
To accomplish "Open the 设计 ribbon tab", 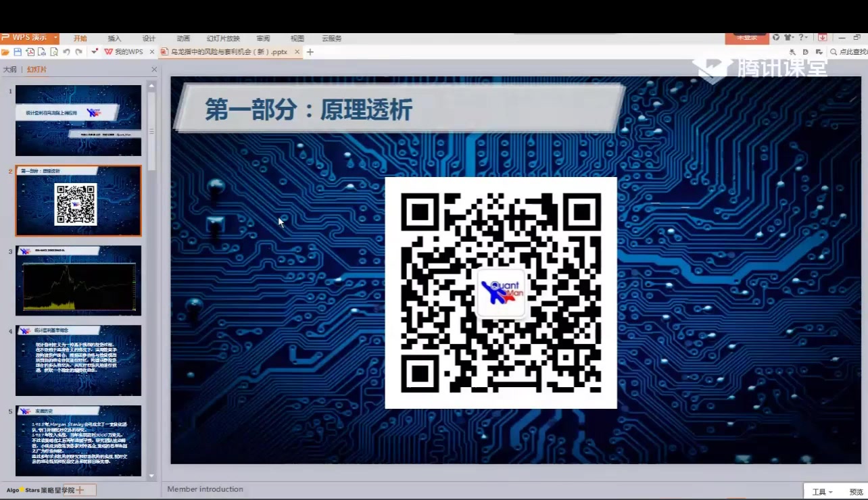I will pos(149,39).
